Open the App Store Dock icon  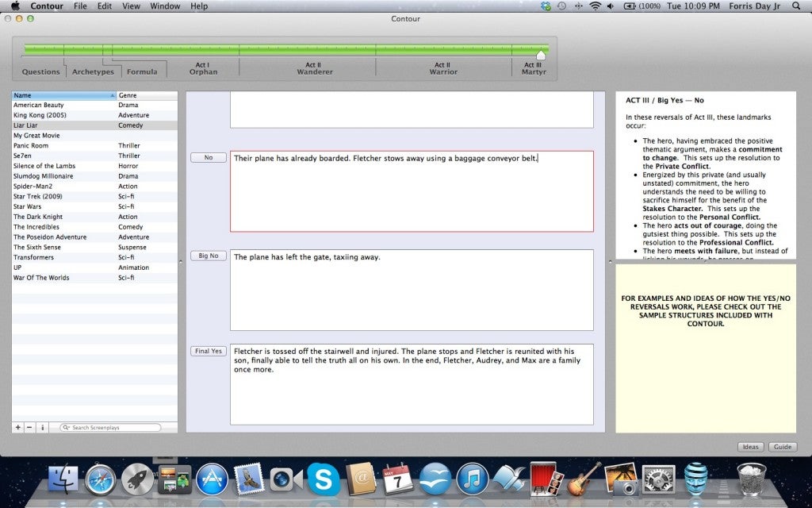212,479
